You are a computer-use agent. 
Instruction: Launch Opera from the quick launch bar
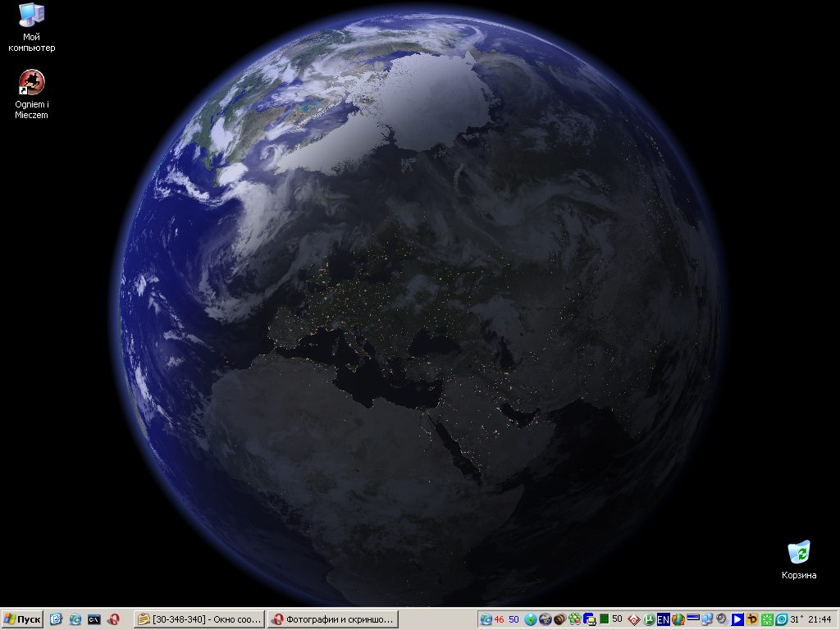pyautogui.click(x=114, y=619)
